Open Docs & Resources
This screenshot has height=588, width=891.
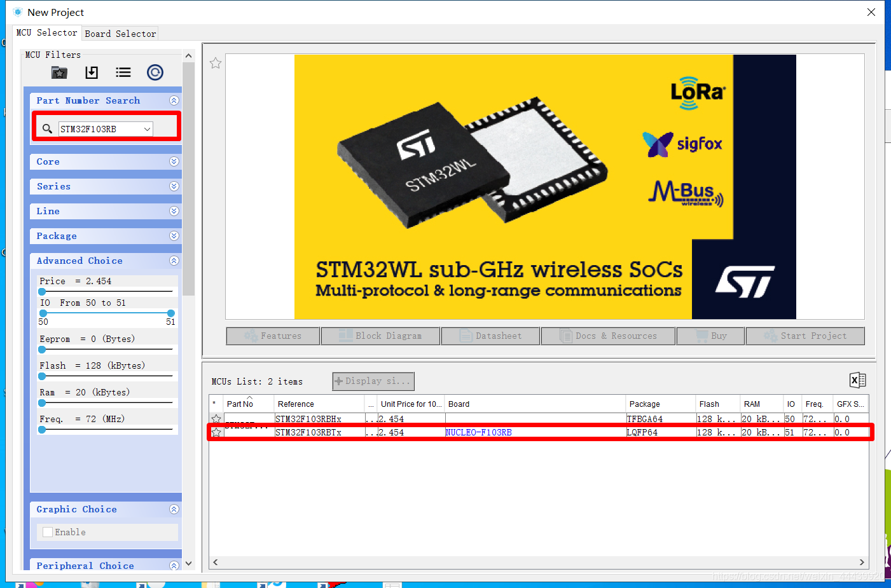(608, 336)
